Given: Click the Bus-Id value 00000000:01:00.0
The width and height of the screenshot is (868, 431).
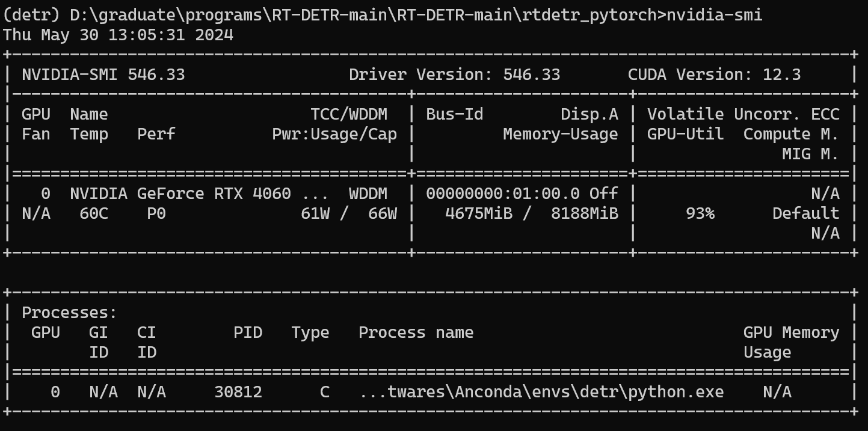Looking at the screenshot, I should click(x=503, y=194).
